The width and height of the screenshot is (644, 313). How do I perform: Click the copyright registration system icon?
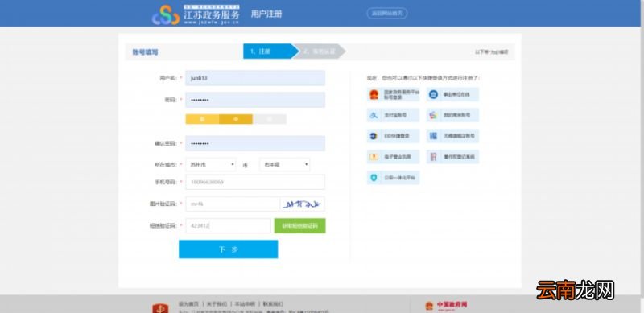(433, 156)
